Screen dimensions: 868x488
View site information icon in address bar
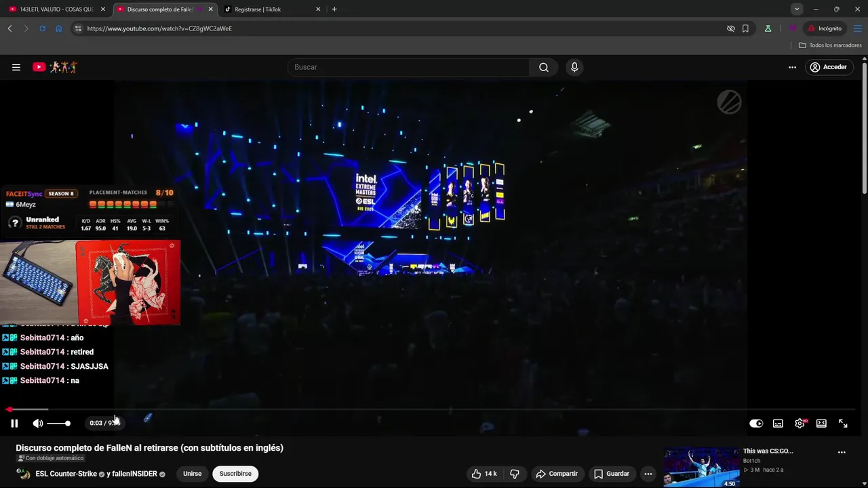point(78,28)
